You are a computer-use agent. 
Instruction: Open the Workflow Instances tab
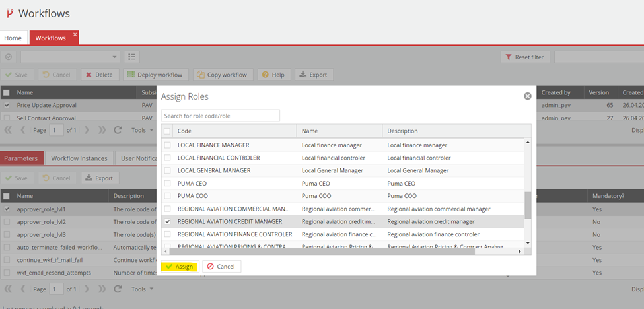click(x=79, y=158)
